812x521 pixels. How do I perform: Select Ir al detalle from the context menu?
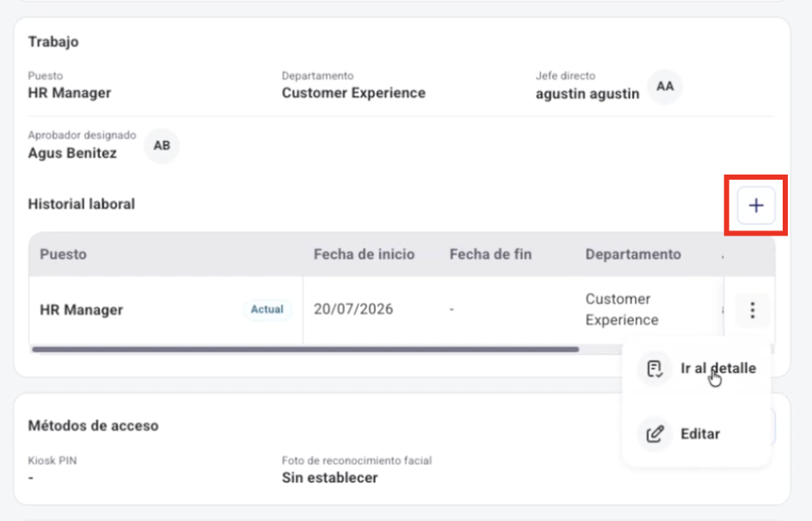tap(697, 368)
